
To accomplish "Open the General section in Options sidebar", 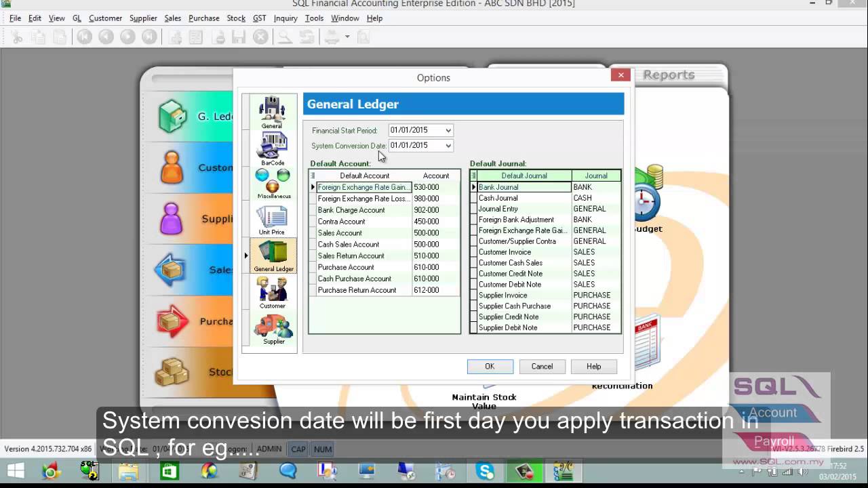I will (x=272, y=113).
